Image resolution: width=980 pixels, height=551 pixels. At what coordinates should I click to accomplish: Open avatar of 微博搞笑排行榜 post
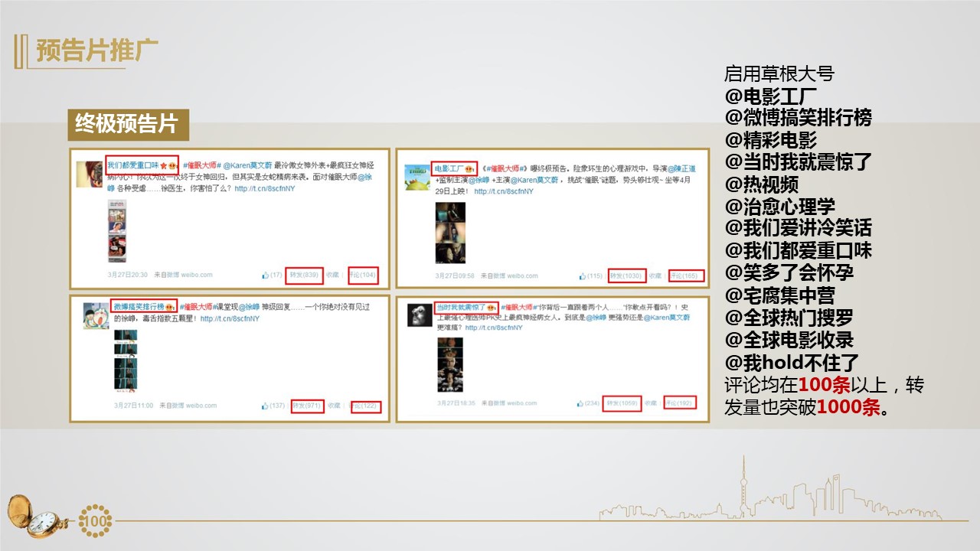point(96,315)
